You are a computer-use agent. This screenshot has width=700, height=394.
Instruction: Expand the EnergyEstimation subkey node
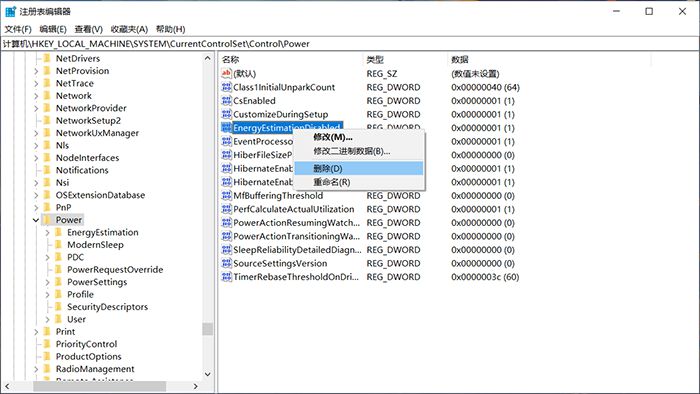(x=47, y=232)
